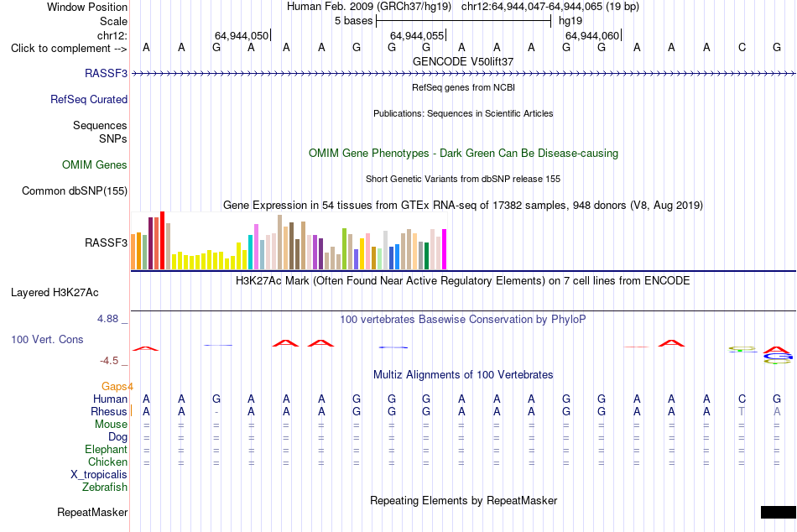Viewport: 797px width, 532px height.
Task: Click the Scale track label
Action: point(113,21)
